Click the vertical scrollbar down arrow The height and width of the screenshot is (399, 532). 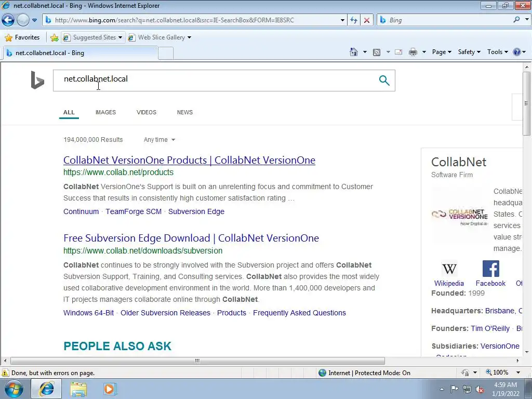click(526, 352)
